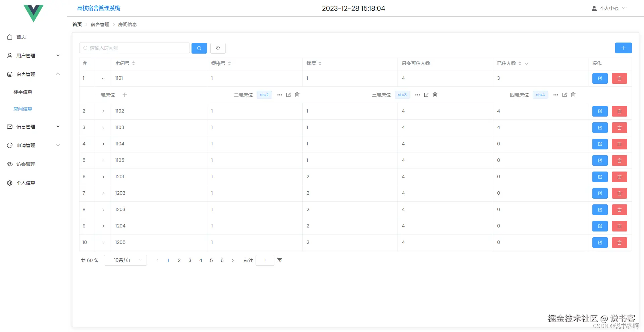Viewport: 644px width, 332px height.
Task: Edit room 1201 row
Action: (x=600, y=177)
